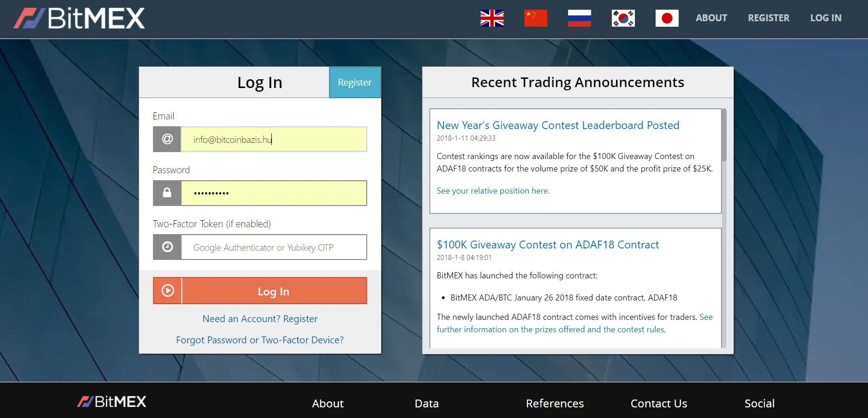Follow link about contest prizes and rules
The height and width of the screenshot is (418, 868).
575,323
